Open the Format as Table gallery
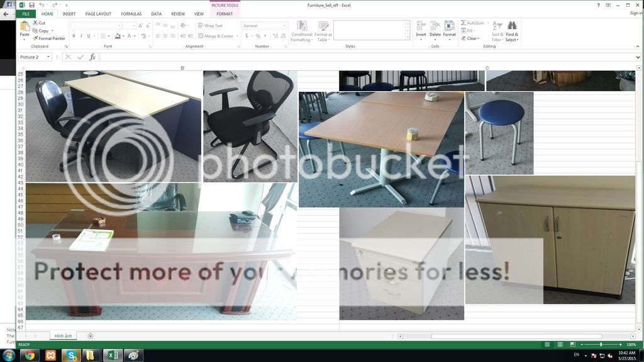This screenshot has width=644, height=362. pos(323,31)
